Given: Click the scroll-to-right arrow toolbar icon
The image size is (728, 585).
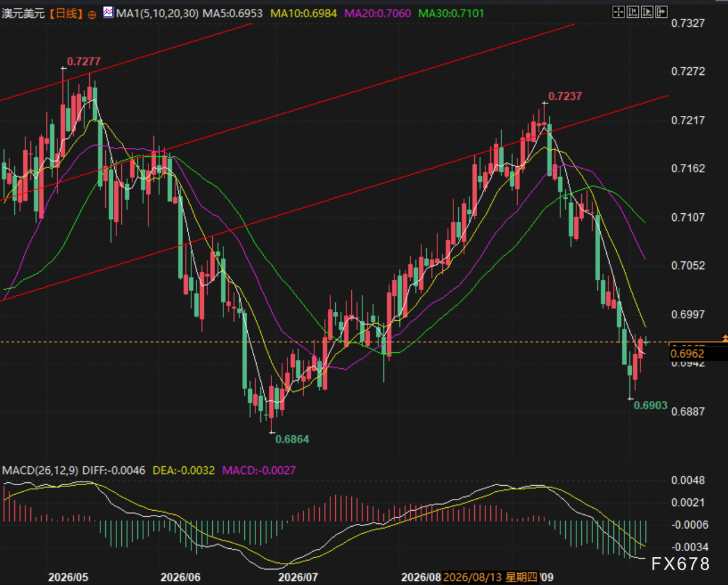Looking at the screenshot, I should click(x=661, y=12).
